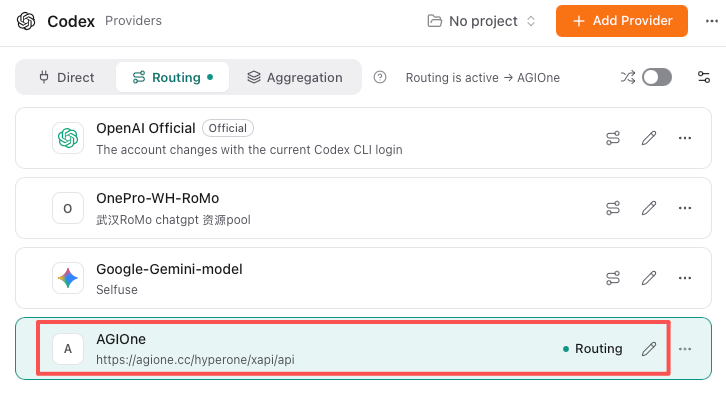Click the OnePro-WH-RoMo avatar icon
Screen dimensions: 726x403
tap(68, 208)
